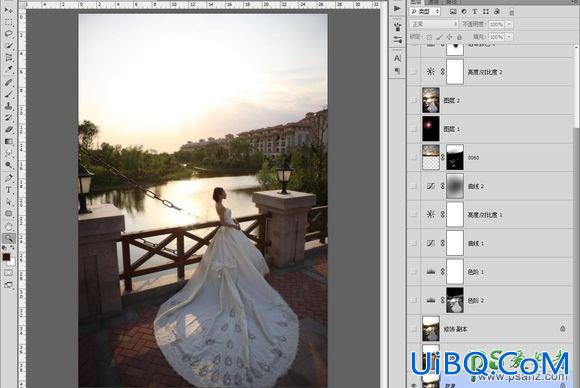
Task: Select the Lasso tool
Action: pos(8,34)
